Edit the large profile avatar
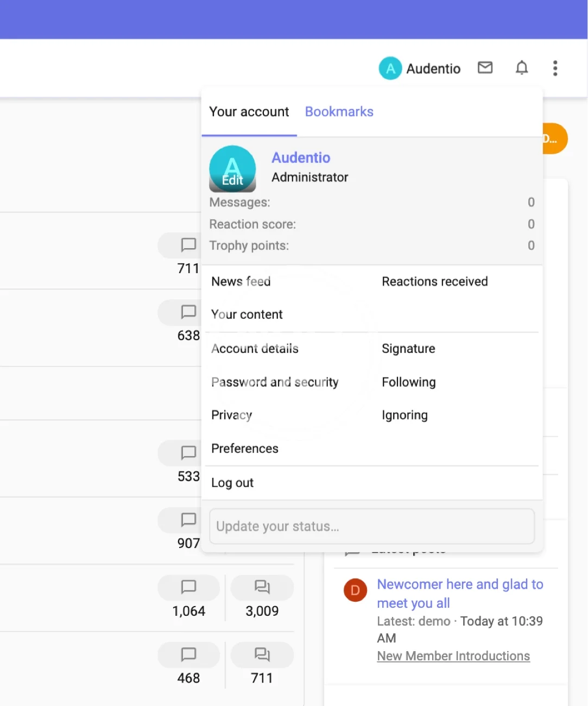Viewport: 588px width, 706px height. (232, 169)
